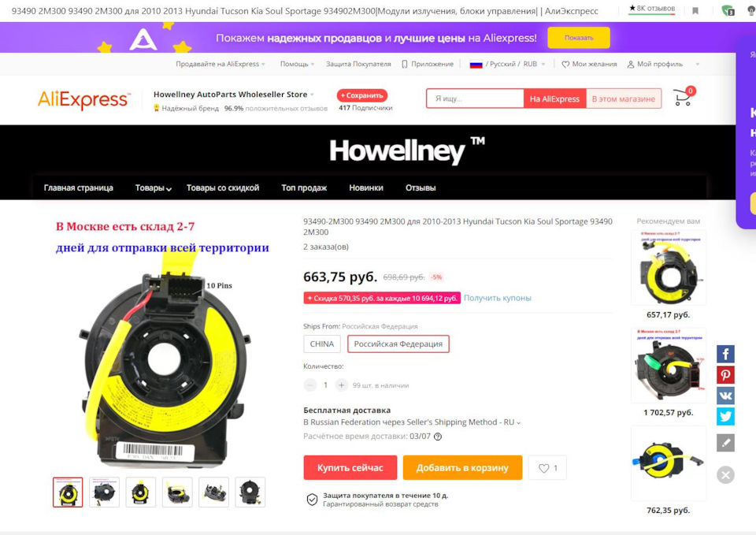Open language and currency RUB dropdown
The height and width of the screenshot is (535, 756).
point(508,64)
